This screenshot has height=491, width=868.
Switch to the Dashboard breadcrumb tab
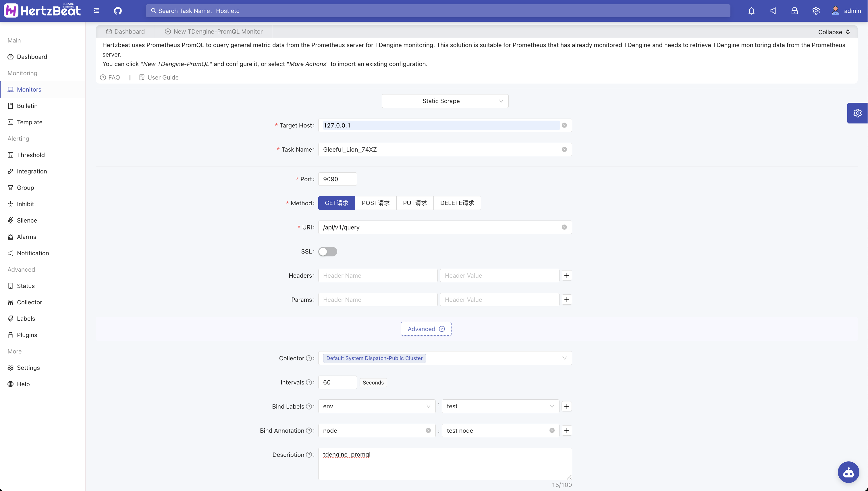click(126, 31)
